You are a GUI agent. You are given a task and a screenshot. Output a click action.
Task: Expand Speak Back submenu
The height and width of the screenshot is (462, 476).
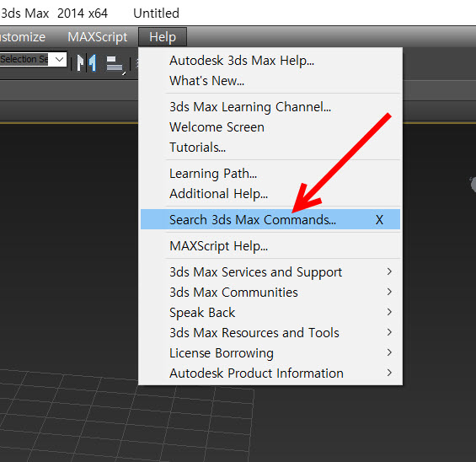[270, 313]
